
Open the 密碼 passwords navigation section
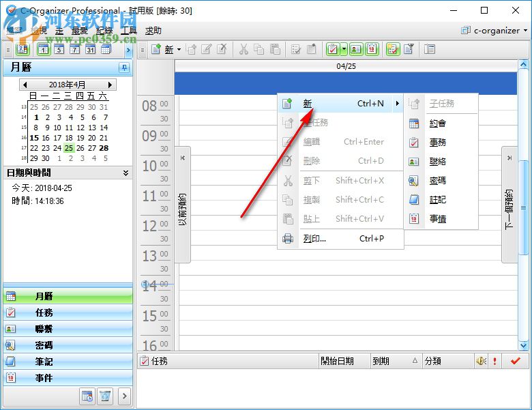68,345
